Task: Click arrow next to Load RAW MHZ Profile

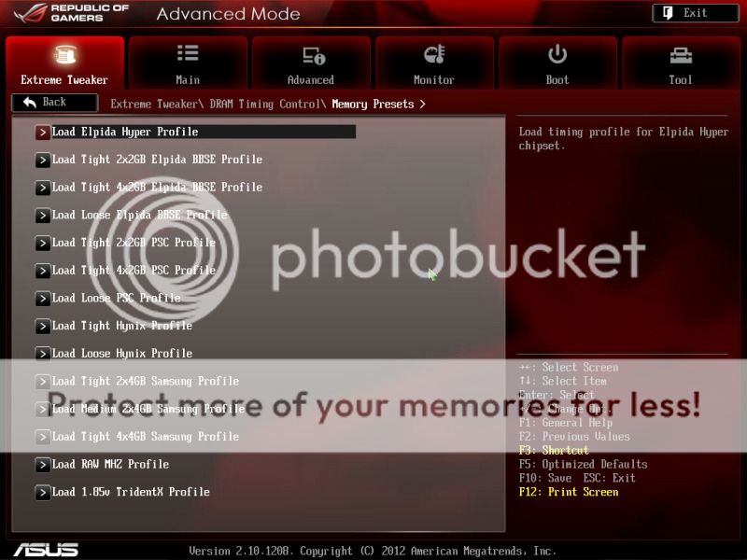Action: click(x=42, y=465)
